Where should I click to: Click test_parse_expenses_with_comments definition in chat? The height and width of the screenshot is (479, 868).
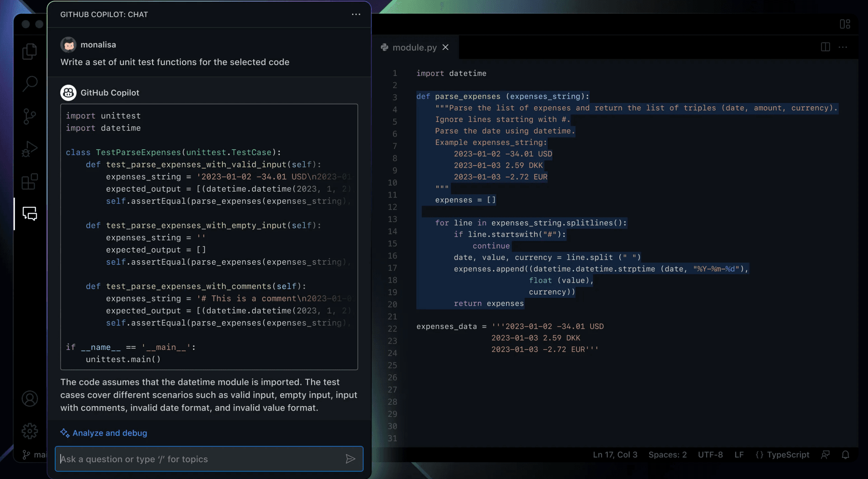coord(196,286)
